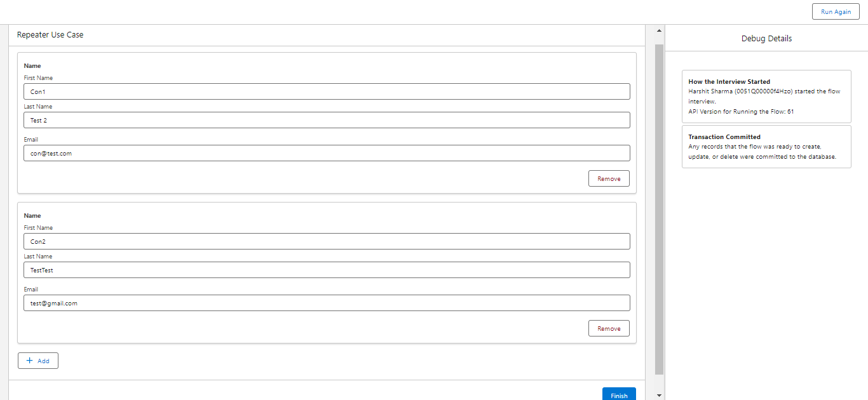
Task: Open the How the Interview Started card
Action: click(x=766, y=96)
